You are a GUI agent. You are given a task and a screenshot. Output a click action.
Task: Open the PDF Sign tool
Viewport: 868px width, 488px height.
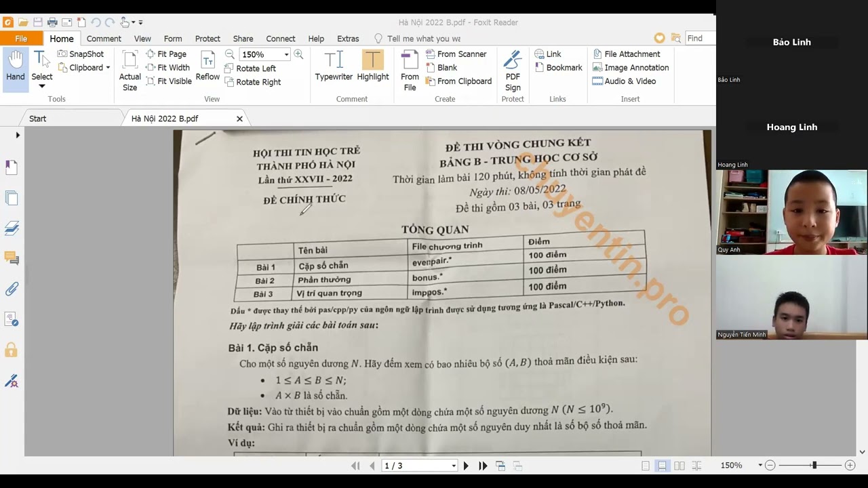click(x=513, y=70)
